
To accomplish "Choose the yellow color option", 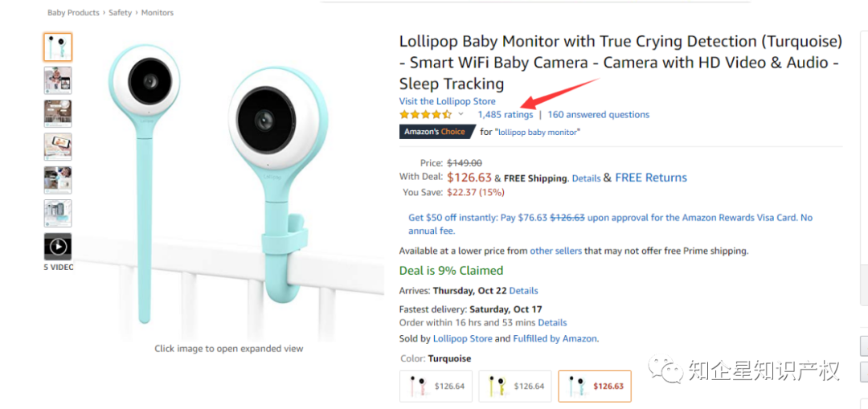I will pos(514,387).
